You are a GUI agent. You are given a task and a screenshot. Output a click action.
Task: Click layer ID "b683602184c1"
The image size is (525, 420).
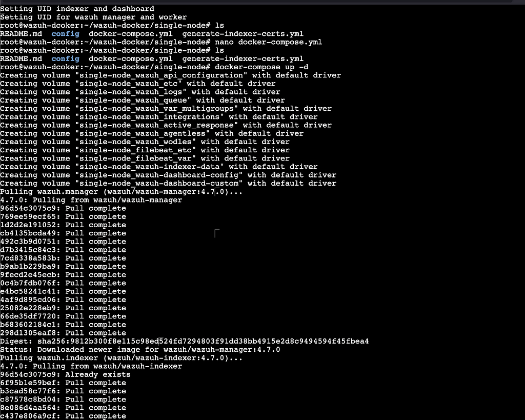(28, 325)
